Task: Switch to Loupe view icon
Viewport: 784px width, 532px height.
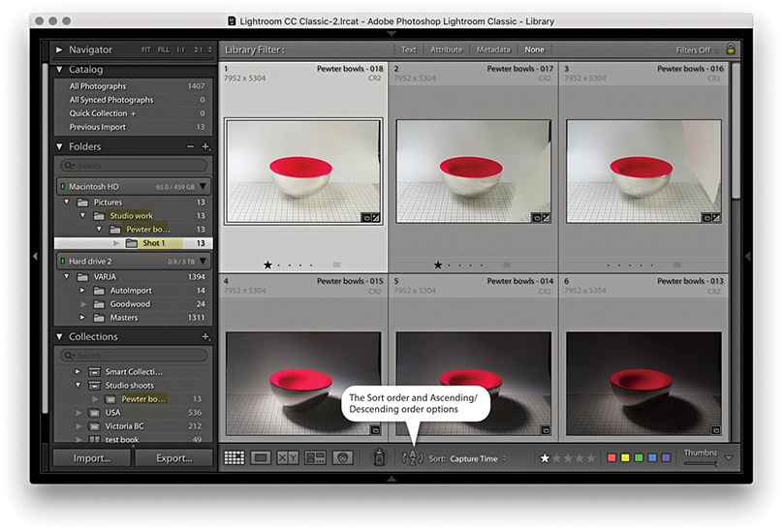Action: pyautogui.click(x=260, y=458)
